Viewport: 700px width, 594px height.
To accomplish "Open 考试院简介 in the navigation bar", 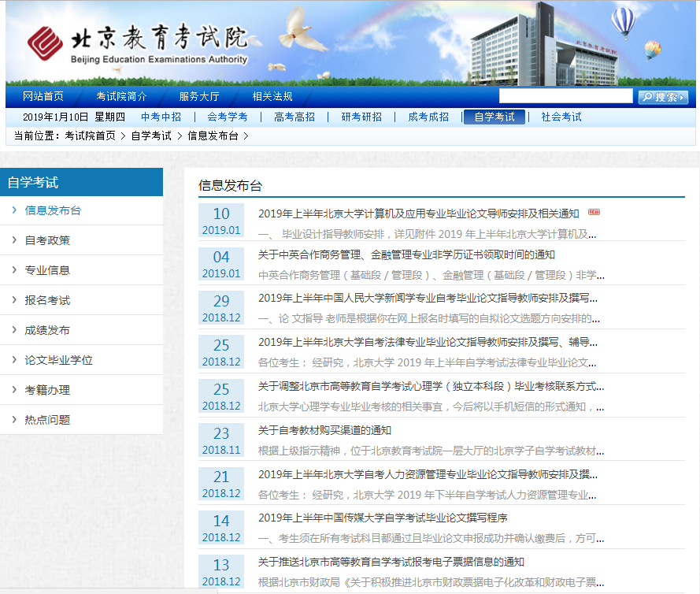I will coord(121,97).
